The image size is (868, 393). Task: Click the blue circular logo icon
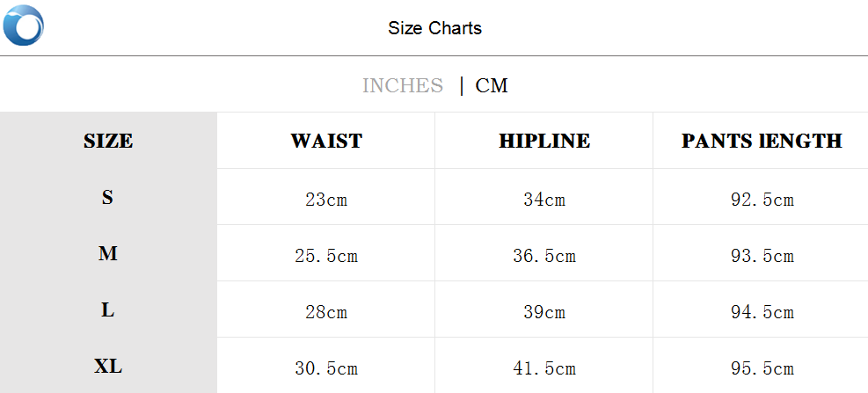tap(24, 25)
